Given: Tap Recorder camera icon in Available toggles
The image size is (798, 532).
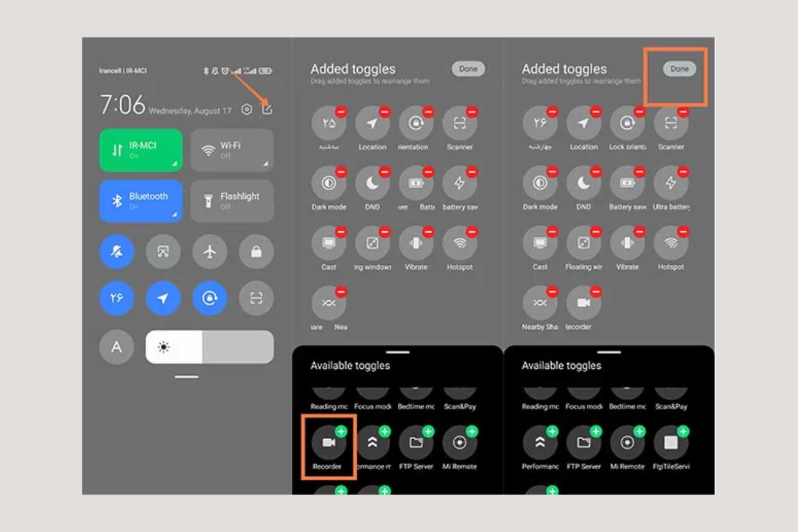Looking at the screenshot, I should [329, 442].
